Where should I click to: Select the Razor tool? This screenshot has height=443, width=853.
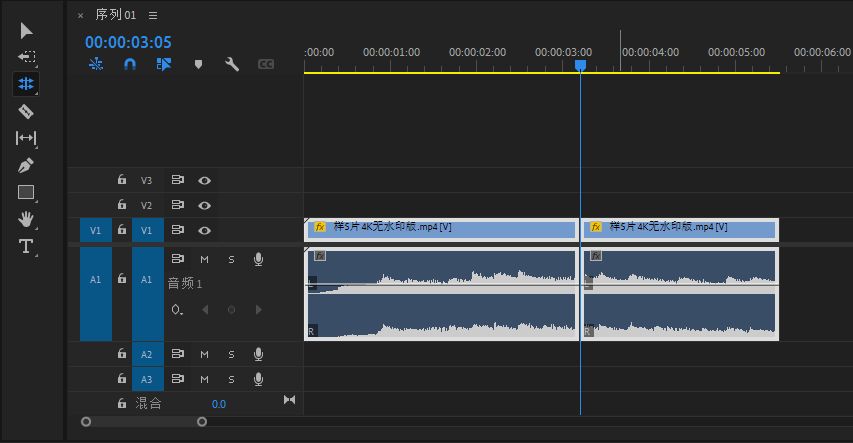(26, 111)
